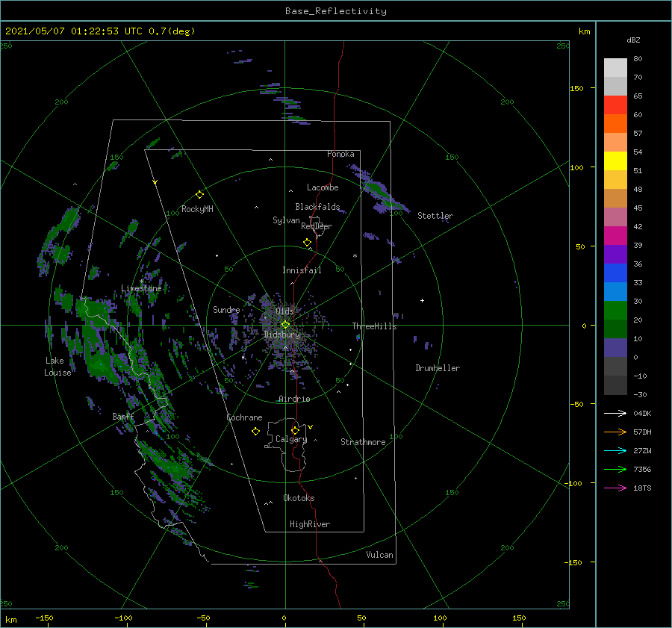The image size is (672, 628).
Task: Click yellow diamond marker below RedDeer label
Action: pyautogui.click(x=307, y=243)
